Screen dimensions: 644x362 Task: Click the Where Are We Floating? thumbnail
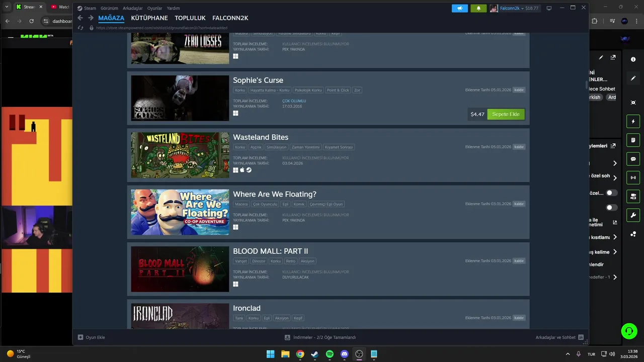pos(180,212)
